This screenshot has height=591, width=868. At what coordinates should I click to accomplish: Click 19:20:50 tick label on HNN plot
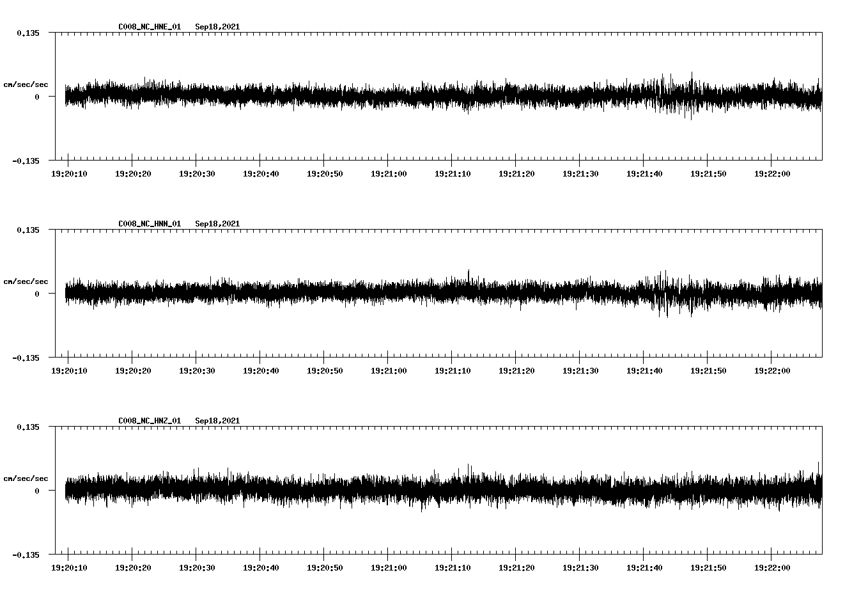pyautogui.click(x=325, y=371)
